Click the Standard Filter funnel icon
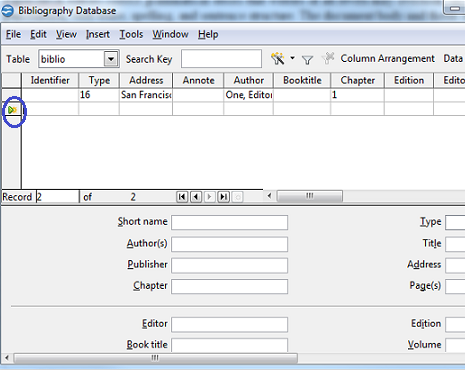The width and height of the screenshot is (465, 370). (307, 60)
